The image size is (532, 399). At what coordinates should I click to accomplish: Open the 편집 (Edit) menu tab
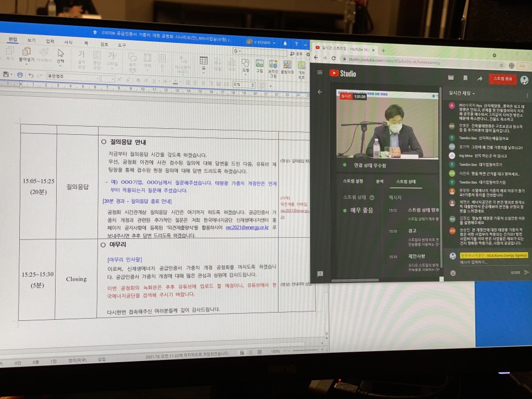tap(13, 39)
